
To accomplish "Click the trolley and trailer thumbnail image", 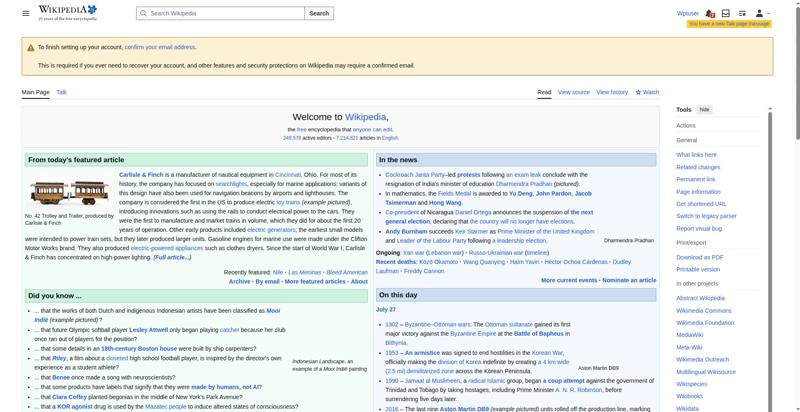I will (69, 192).
